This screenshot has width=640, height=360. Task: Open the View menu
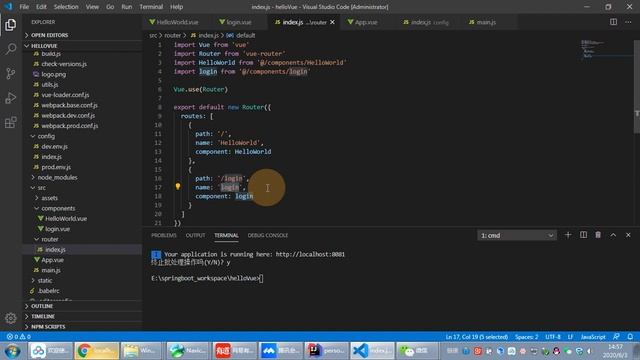92,7
